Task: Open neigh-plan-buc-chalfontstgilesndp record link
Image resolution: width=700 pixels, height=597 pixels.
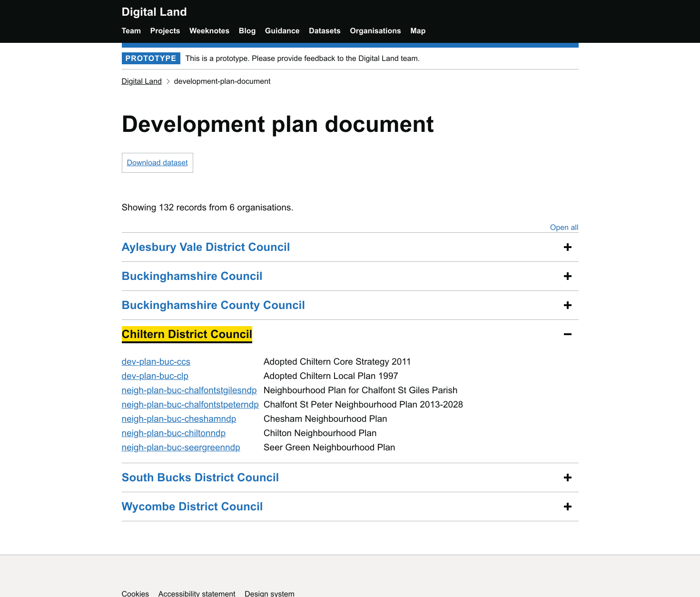Action: coord(189,390)
